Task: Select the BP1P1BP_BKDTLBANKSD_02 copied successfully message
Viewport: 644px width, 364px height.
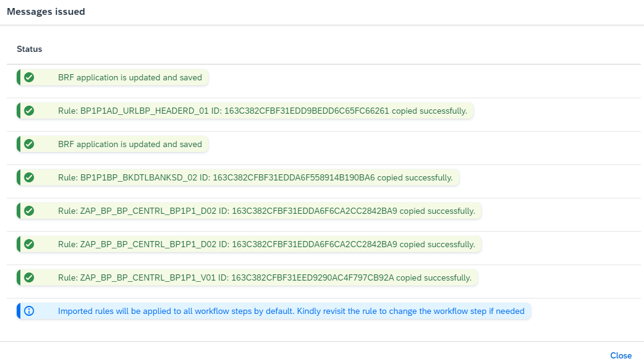Action: click(255, 178)
